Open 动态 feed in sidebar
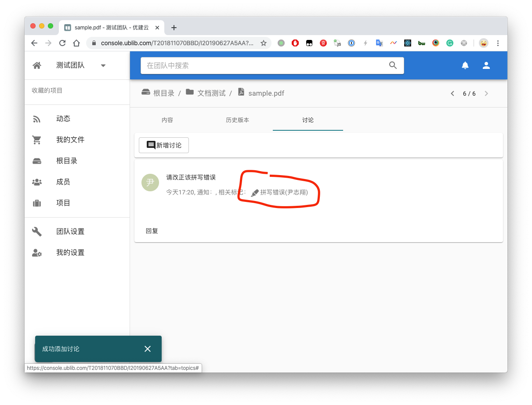Viewport: 532px width, 405px height. tap(63, 118)
